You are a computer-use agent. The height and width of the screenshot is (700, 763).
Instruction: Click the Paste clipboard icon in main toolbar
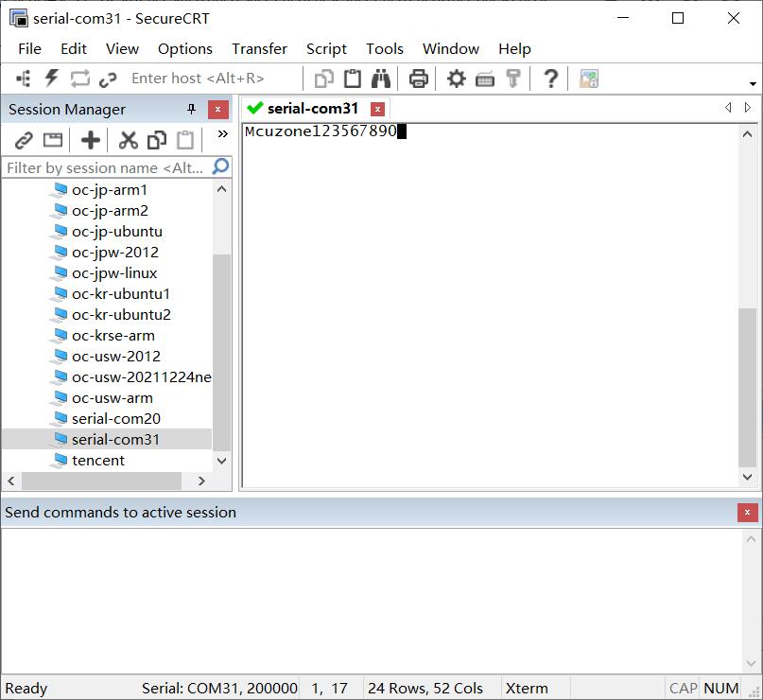coord(353,79)
